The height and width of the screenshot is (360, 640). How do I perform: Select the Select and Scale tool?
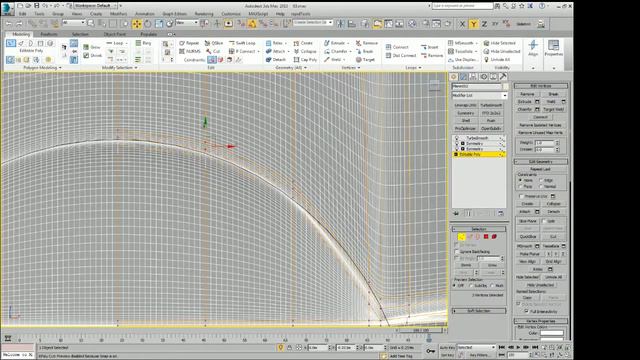coord(159,24)
